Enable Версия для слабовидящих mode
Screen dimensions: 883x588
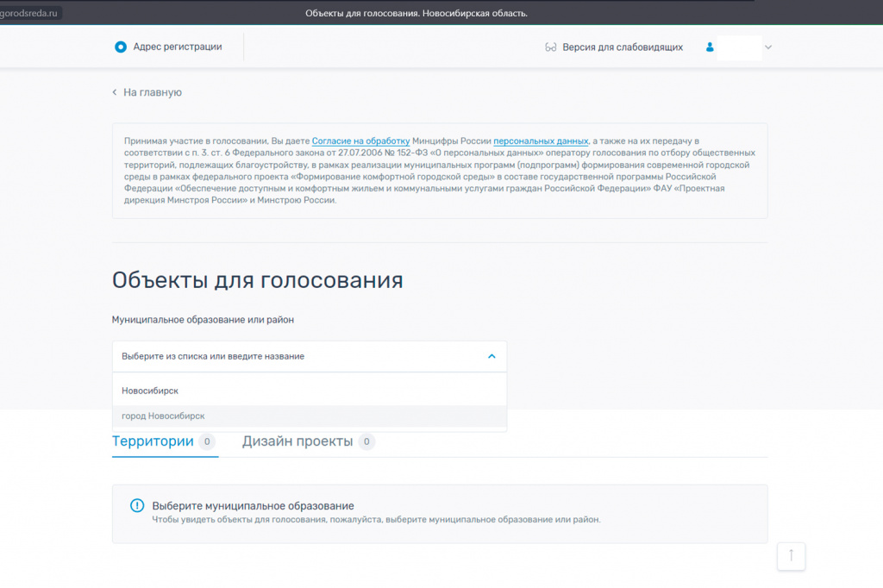pyautogui.click(x=622, y=47)
